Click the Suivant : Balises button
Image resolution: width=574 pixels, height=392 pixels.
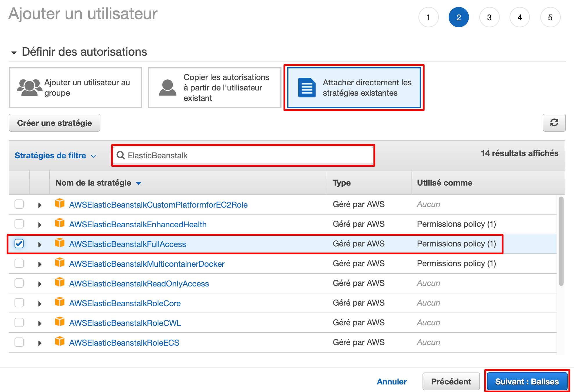coord(527,381)
